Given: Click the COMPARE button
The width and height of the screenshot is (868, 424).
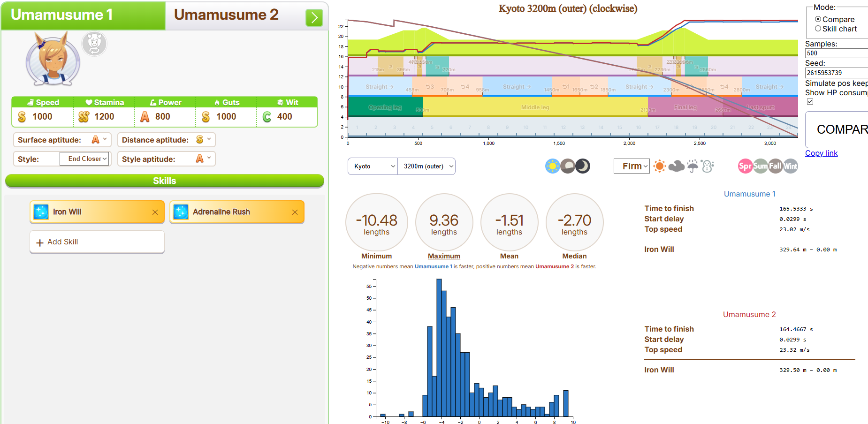Looking at the screenshot, I should [x=837, y=129].
